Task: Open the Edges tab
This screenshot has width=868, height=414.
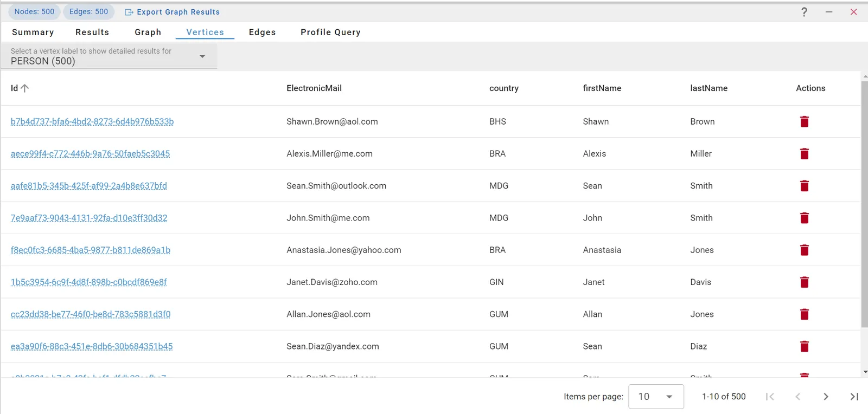Action: 263,33
